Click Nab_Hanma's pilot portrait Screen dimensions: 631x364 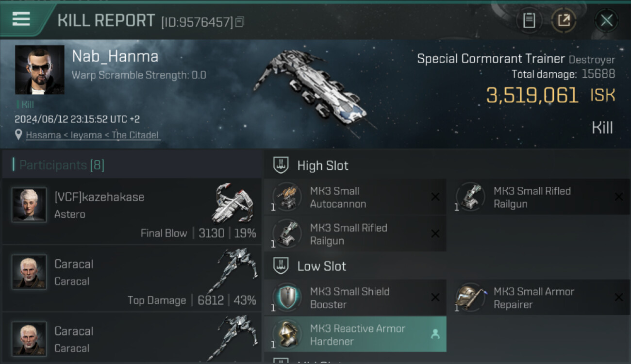tap(40, 69)
